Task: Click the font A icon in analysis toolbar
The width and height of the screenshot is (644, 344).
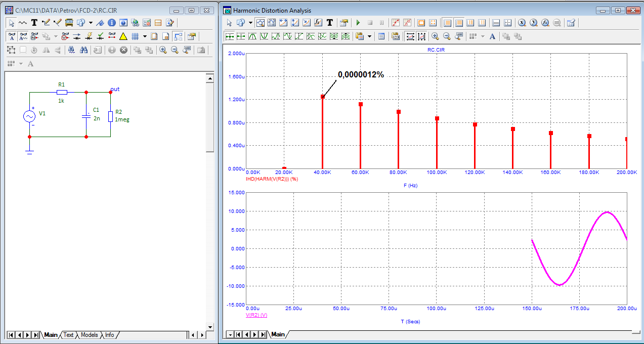Action: point(492,36)
